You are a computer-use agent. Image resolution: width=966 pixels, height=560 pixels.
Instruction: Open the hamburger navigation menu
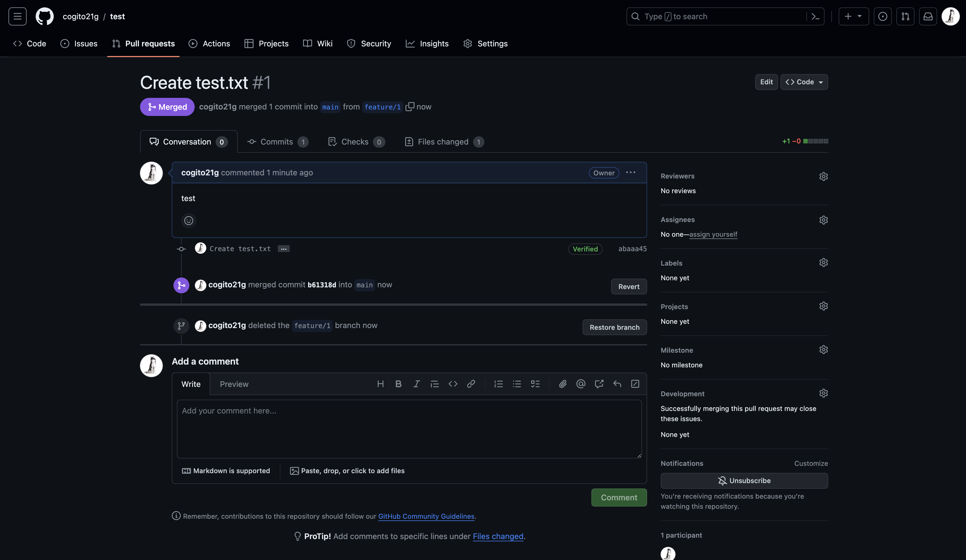click(x=17, y=16)
